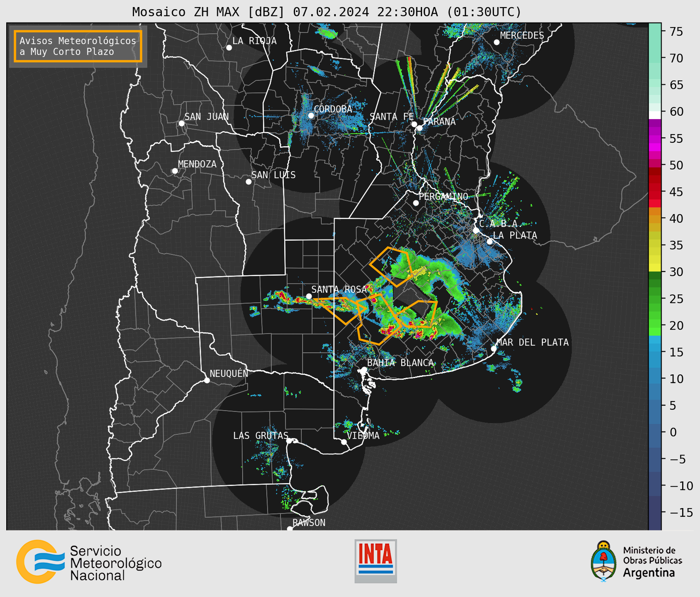700x597 pixels.
Task: Click the PERGAMINO city marker dot
Action: click(x=416, y=203)
